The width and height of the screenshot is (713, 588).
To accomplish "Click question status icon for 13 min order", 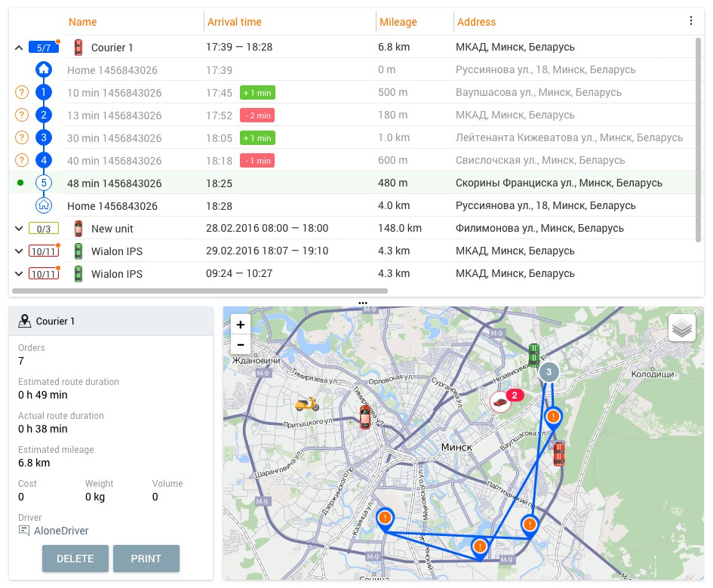I will [x=21, y=115].
